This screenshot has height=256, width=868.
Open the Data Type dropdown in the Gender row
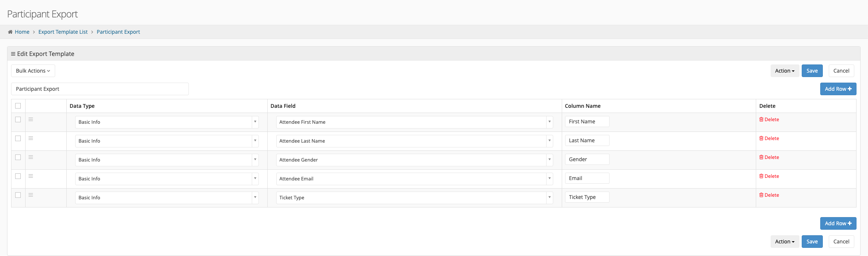(x=167, y=160)
